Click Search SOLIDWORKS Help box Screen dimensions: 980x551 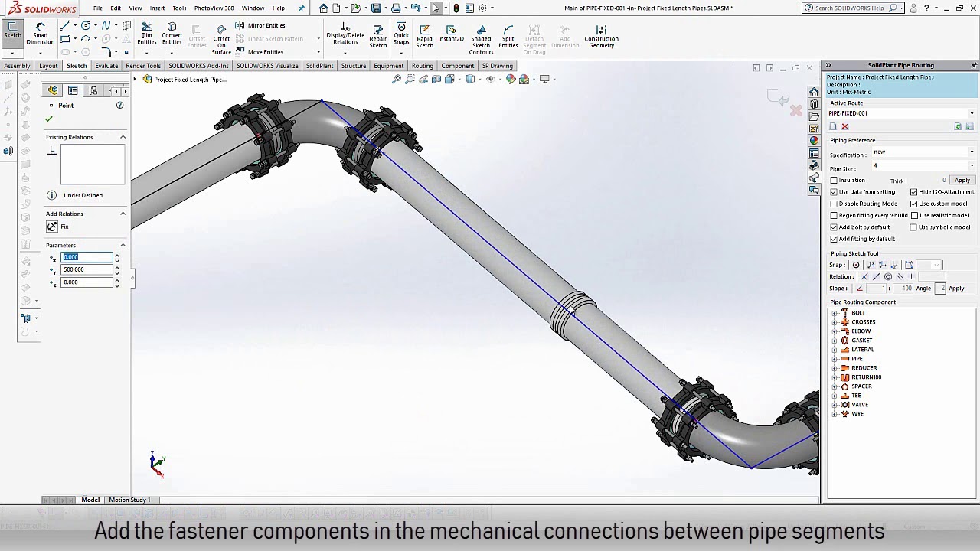854,8
